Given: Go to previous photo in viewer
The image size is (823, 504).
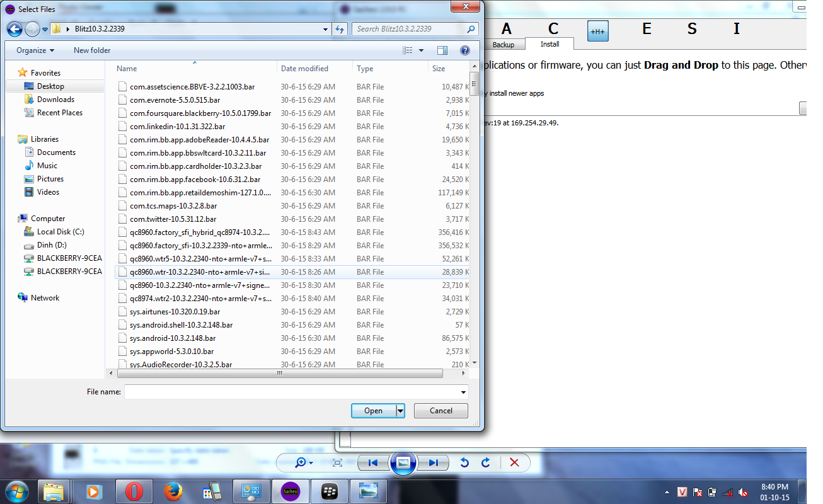Looking at the screenshot, I should 373,463.
